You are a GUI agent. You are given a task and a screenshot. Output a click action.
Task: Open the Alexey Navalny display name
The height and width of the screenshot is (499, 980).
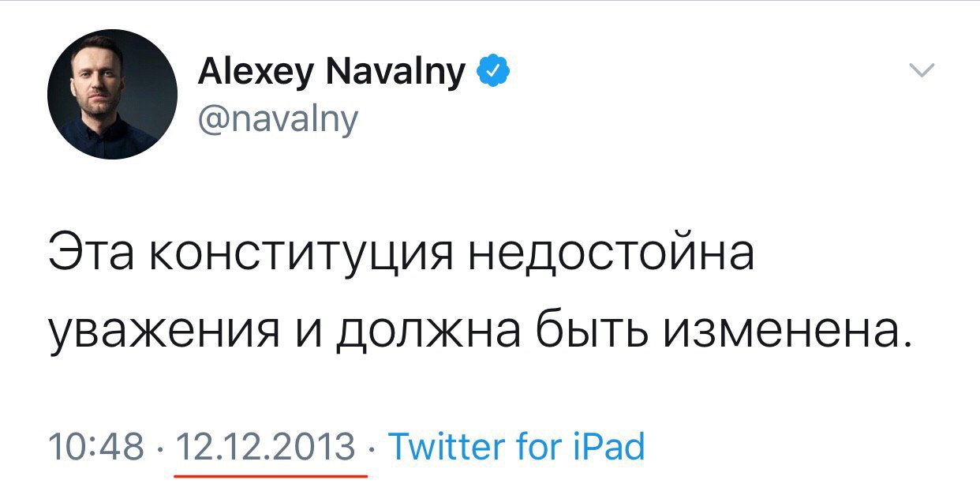tap(331, 73)
